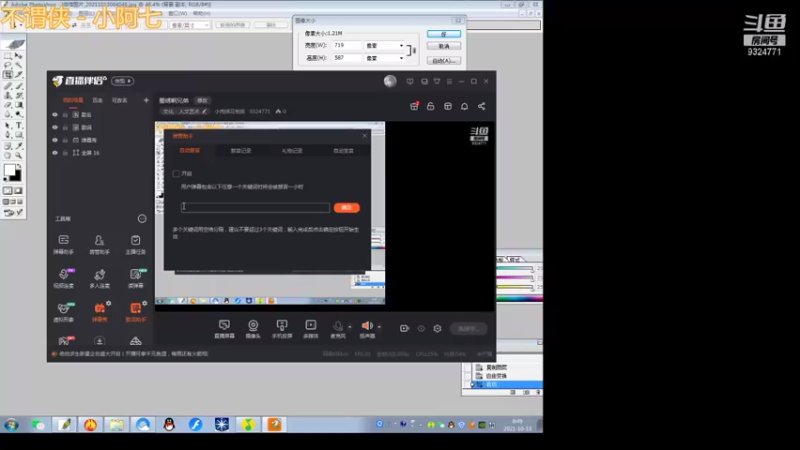The image size is (800, 450).
Task: Click the foreground color swatch in Photoshop
Action: click(9, 170)
